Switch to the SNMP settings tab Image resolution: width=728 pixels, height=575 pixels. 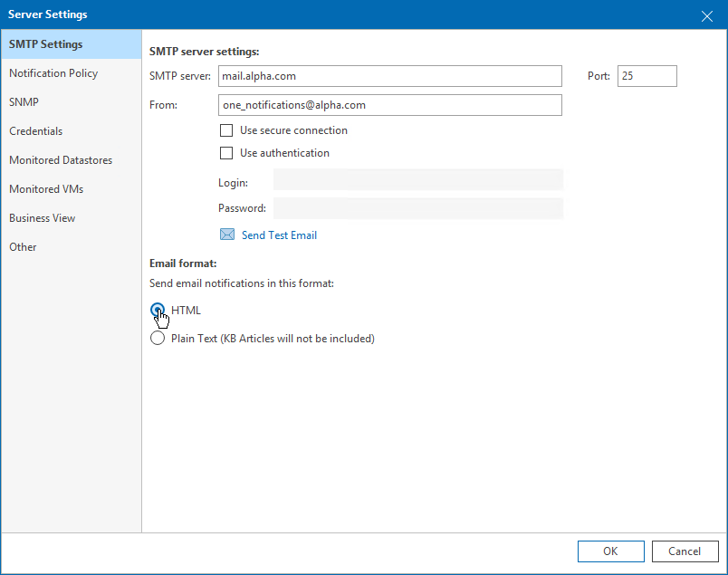[24, 102]
